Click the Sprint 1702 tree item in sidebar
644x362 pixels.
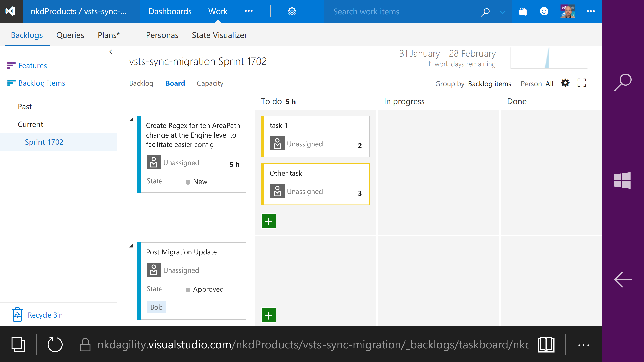[45, 142]
